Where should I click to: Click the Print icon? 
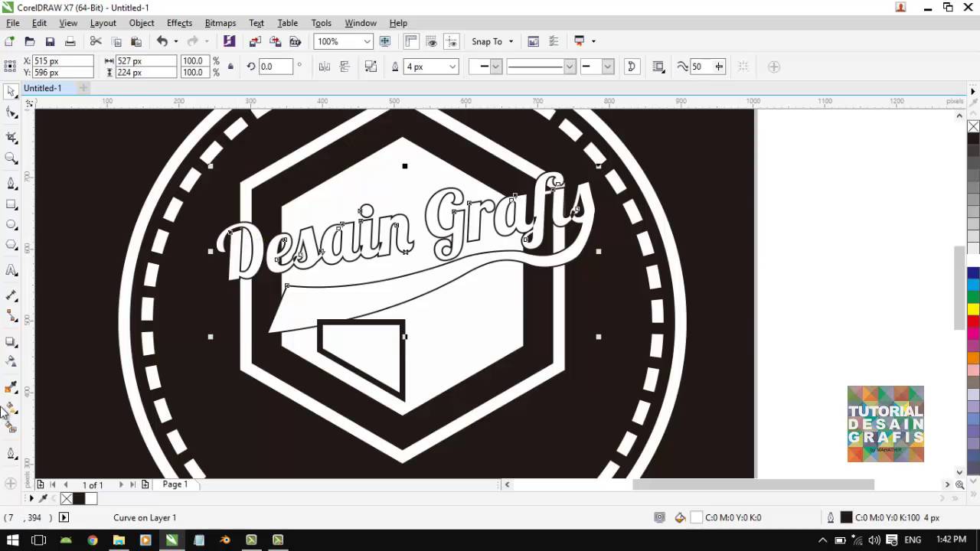pos(70,41)
